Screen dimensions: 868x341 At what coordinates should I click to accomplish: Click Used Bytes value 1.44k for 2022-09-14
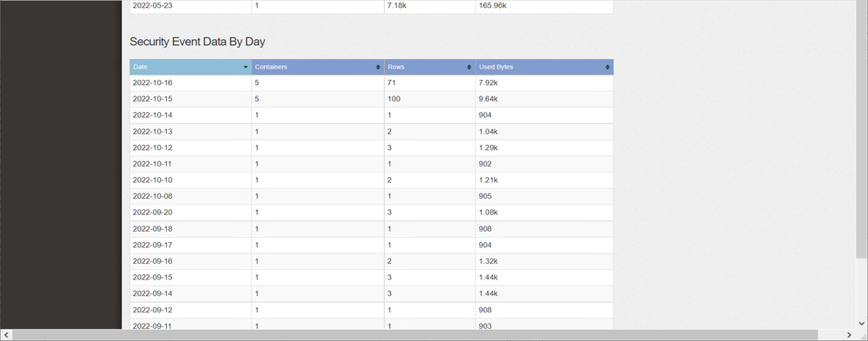pos(488,293)
